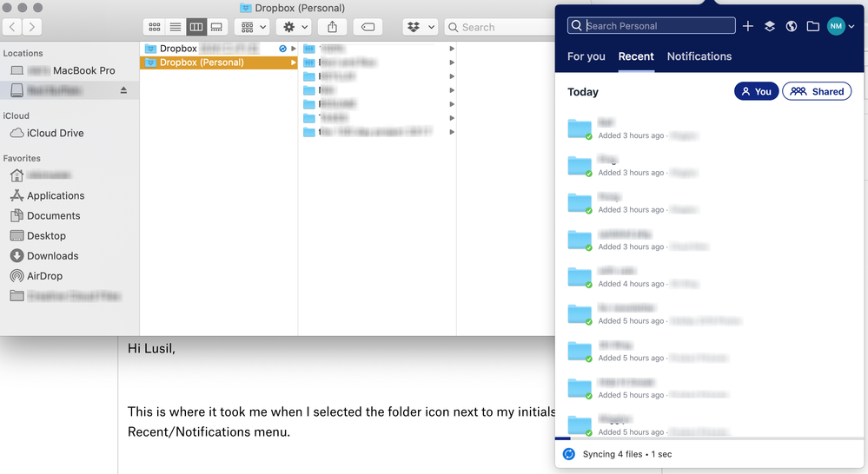Screen dimensions: 868x474
Task: Open Desktop in Favorites sidebar
Action: coord(70,235)
